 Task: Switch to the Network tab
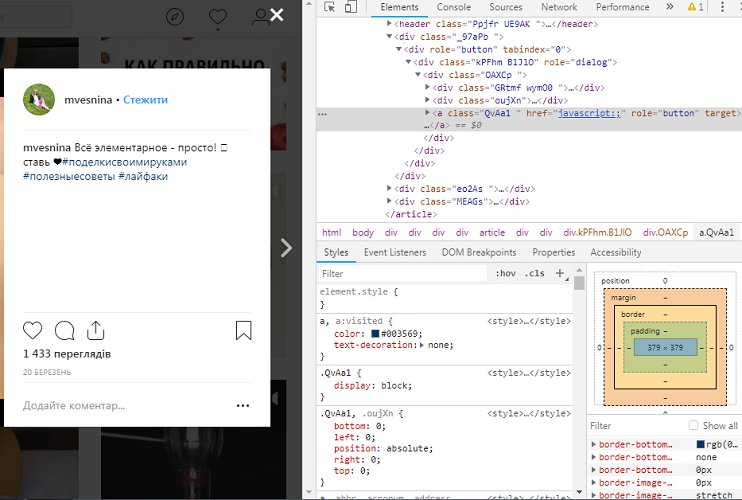click(559, 7)
